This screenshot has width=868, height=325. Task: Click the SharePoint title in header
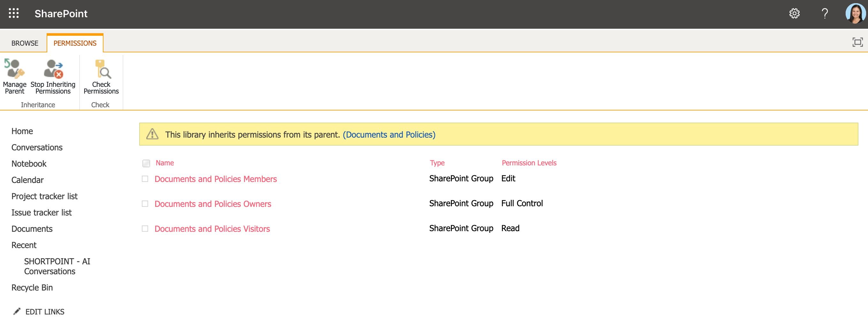[x=61, y=13]
